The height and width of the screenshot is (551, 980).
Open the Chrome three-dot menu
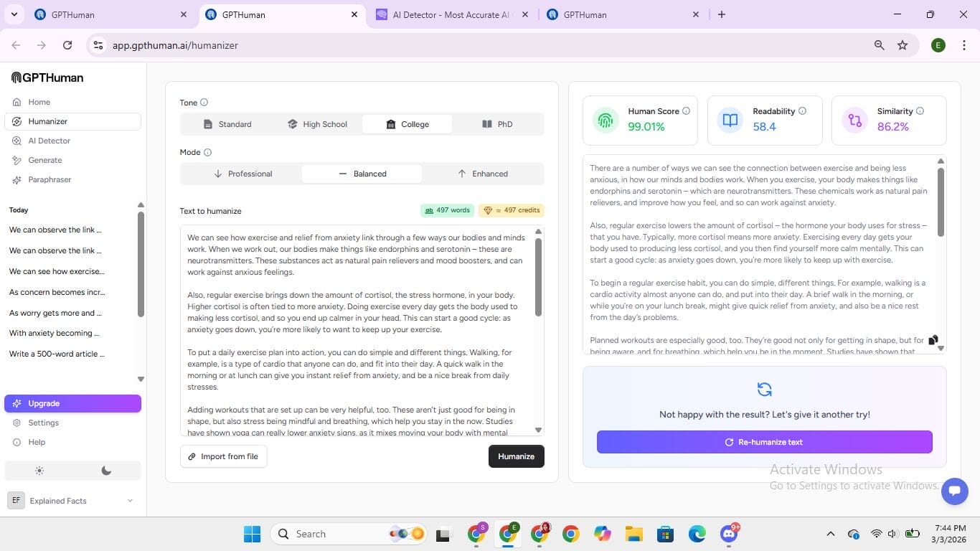pos(963,45)
